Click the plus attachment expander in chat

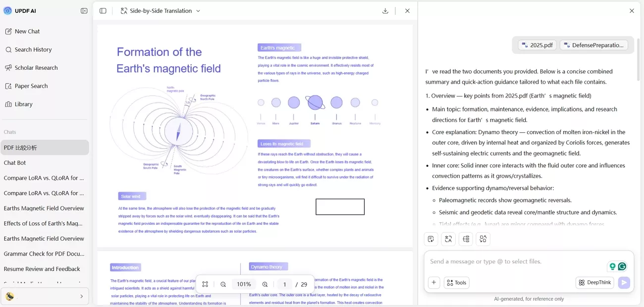pyautogui.click(x=433, y=282)
